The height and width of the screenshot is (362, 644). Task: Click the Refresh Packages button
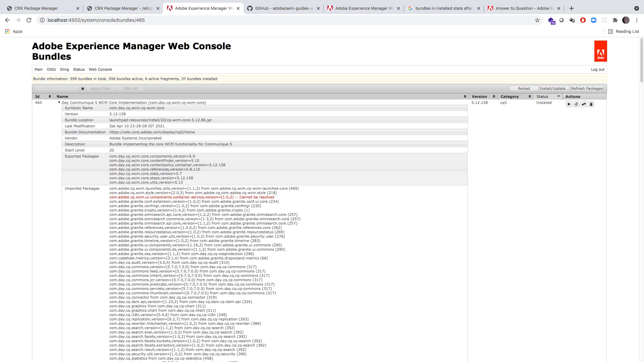tap(587, 88)
